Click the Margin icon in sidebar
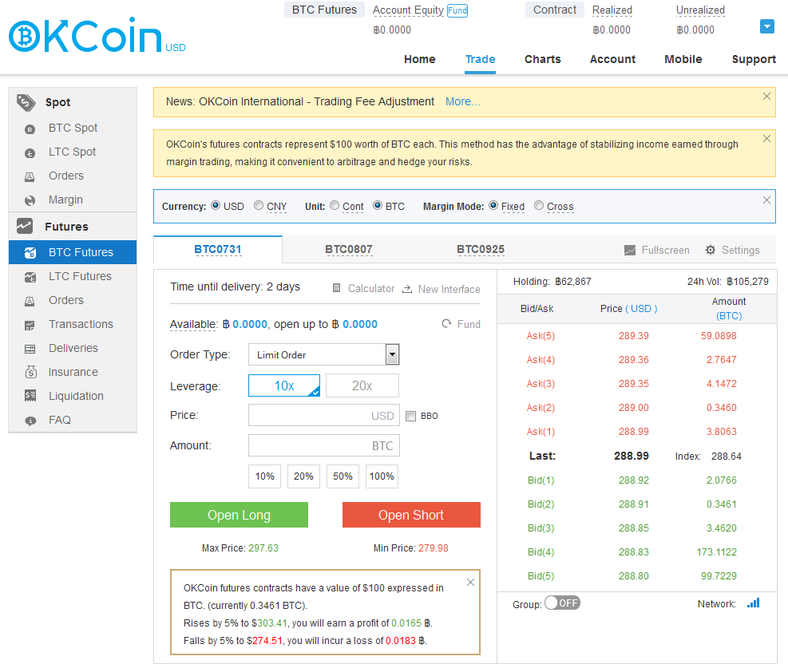Viewport: 788px width, 672px height. [x=30, y=200]
